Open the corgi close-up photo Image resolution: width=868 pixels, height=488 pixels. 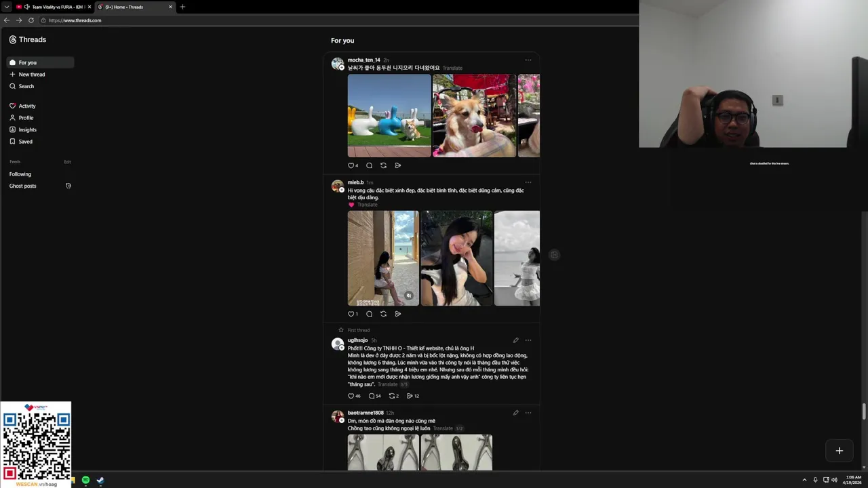474,115
